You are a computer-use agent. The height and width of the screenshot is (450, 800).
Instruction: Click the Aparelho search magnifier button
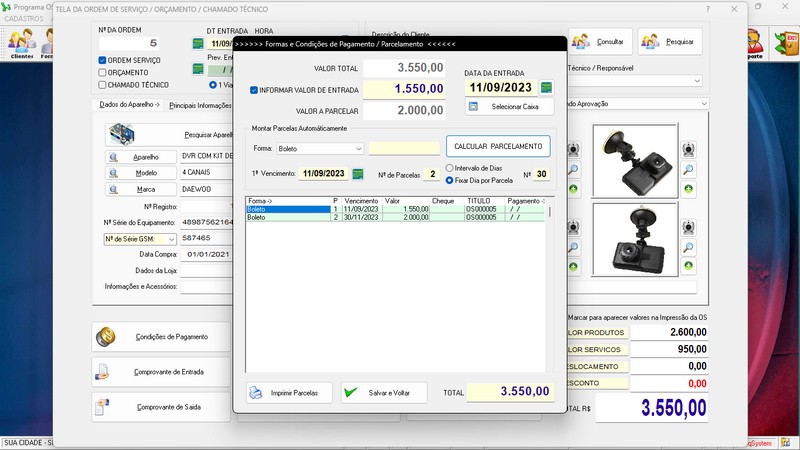pyautogui.click(x=114, y=157)
